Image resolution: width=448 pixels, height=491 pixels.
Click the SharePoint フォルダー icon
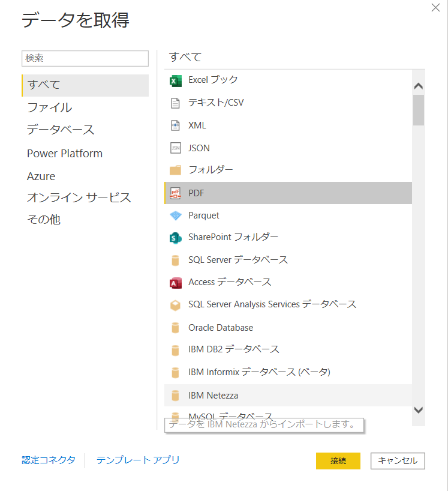pos(176,238)
